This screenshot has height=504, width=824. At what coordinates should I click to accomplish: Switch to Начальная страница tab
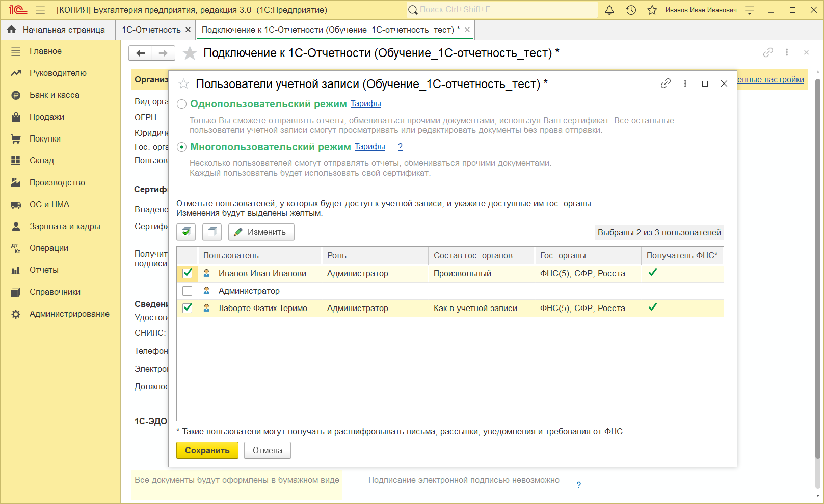[58, 30]
